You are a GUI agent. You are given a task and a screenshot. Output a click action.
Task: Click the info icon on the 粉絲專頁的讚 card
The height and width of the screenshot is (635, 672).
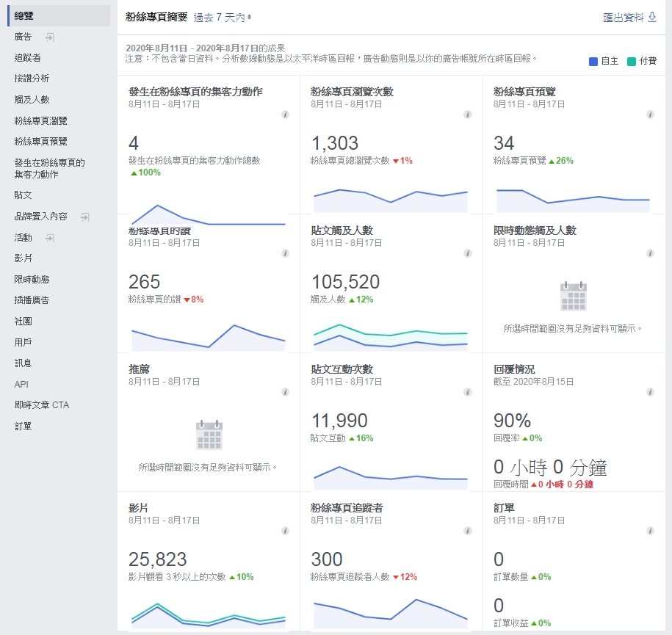286,252
